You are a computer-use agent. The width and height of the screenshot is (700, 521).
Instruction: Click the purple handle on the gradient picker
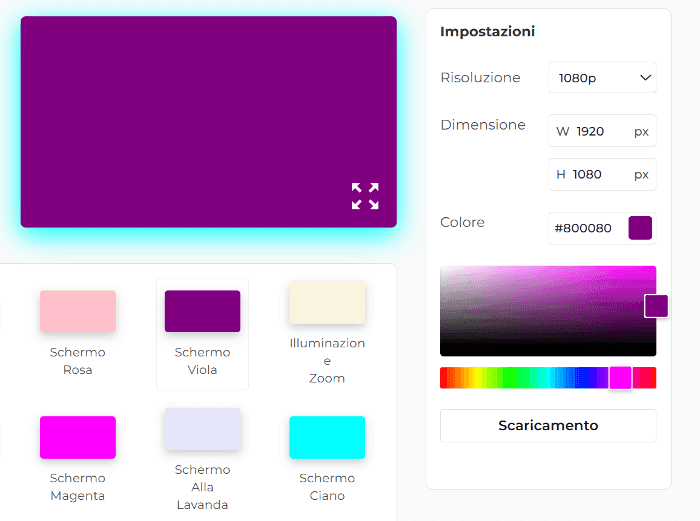pyautogui.click(x=656, y=306)
